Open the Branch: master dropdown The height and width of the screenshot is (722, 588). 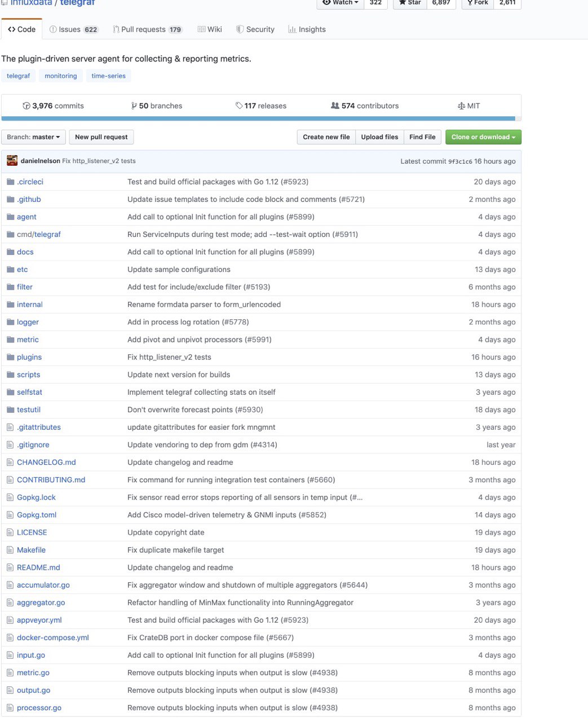point(33,137)
